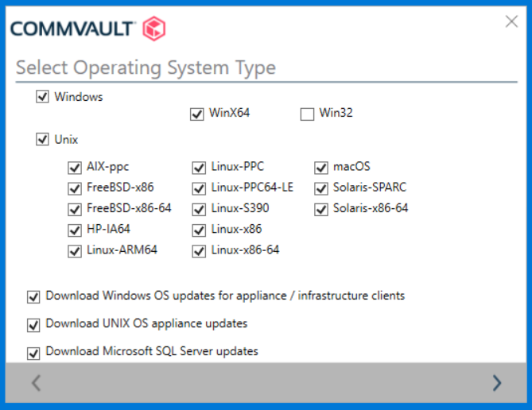Screen dimensions: 532x410
Task: Uncheck the Unix checkbox
Action: pos(42,139)
